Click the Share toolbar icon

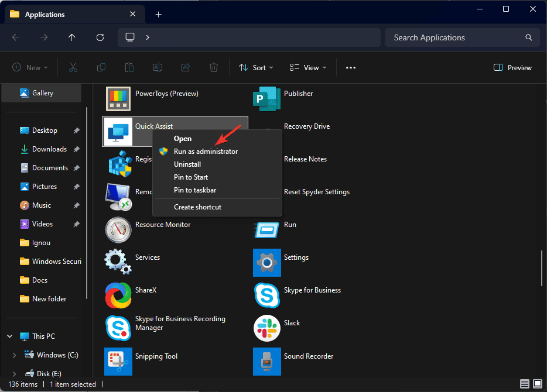click(186, 67)
